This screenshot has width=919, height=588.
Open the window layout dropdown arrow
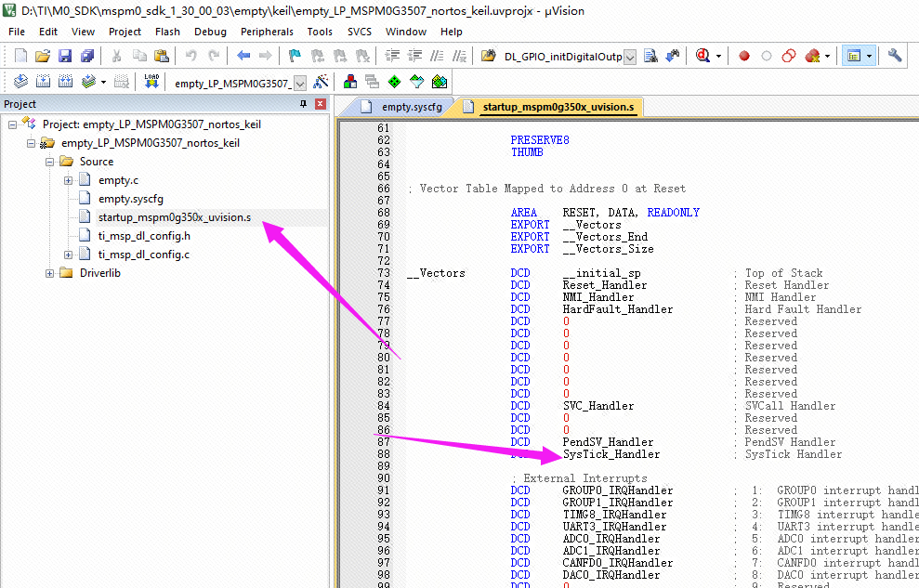coord(869,57)
